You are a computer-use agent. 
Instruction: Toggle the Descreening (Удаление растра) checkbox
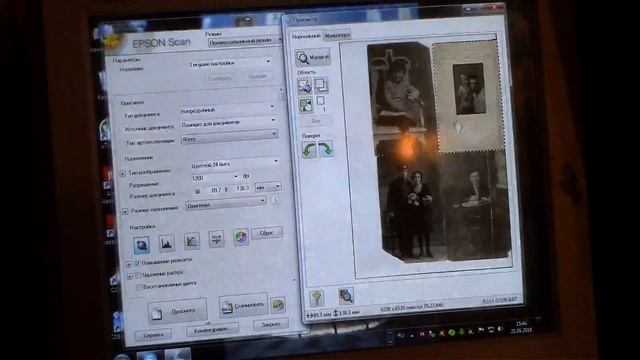[138, 275]
